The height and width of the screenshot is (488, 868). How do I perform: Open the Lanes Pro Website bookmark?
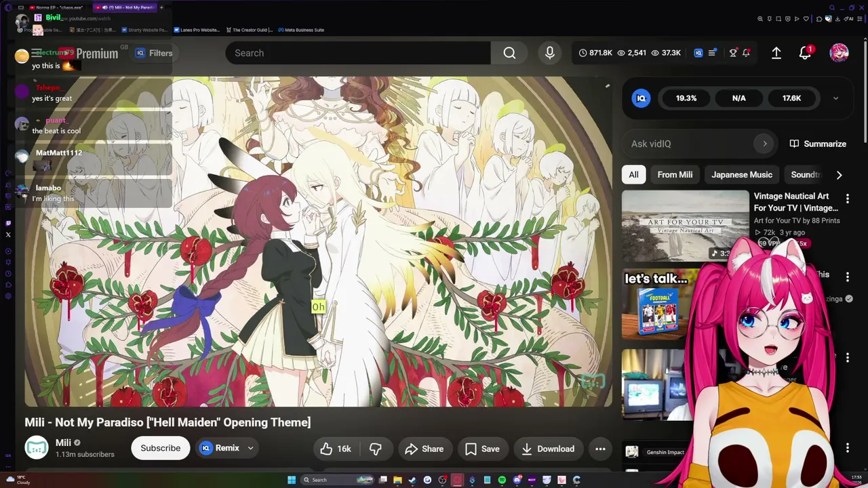(197, 30)
